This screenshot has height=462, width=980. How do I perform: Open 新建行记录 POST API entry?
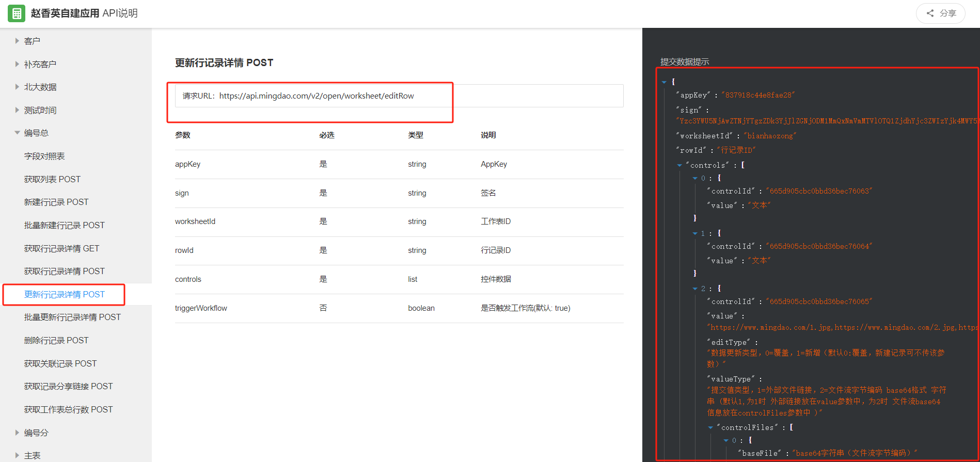[x=56, y=202]
